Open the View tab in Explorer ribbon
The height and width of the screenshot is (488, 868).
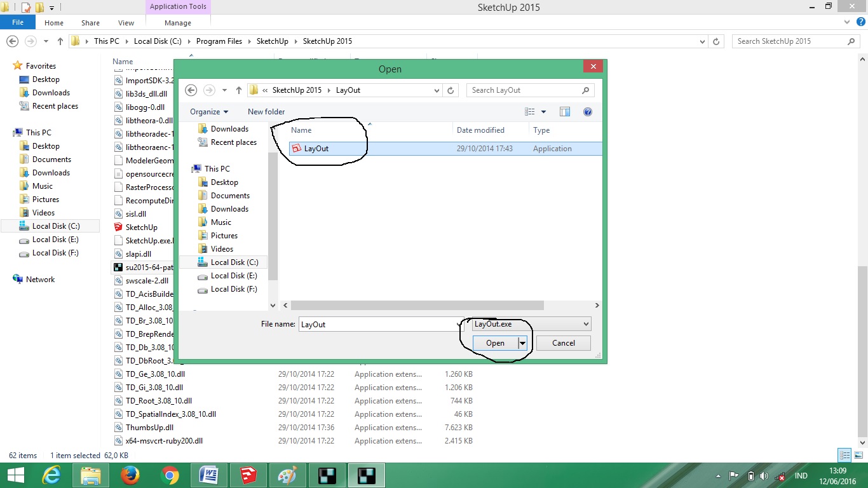point(126,22)
